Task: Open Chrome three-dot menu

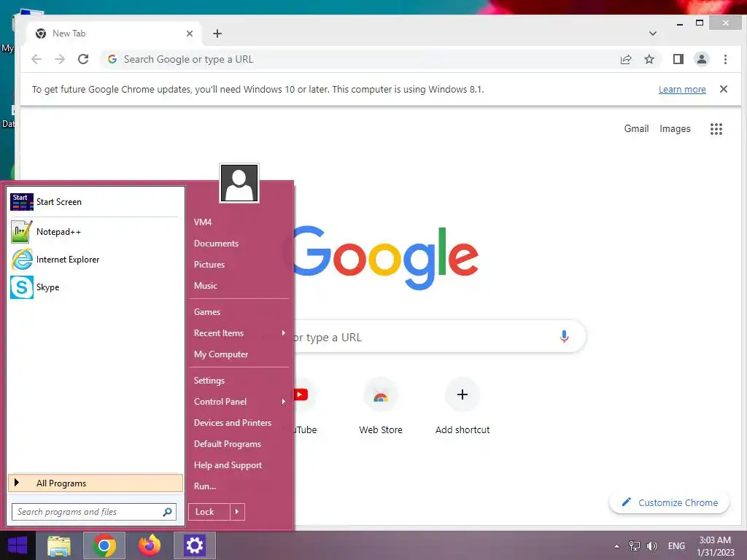Action: click(x=725, y=59)
